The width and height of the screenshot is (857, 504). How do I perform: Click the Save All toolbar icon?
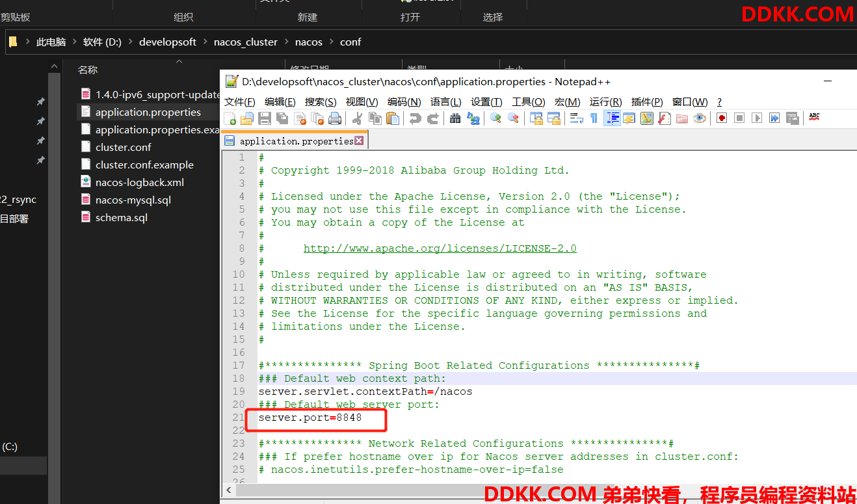(x=282, y=118)
